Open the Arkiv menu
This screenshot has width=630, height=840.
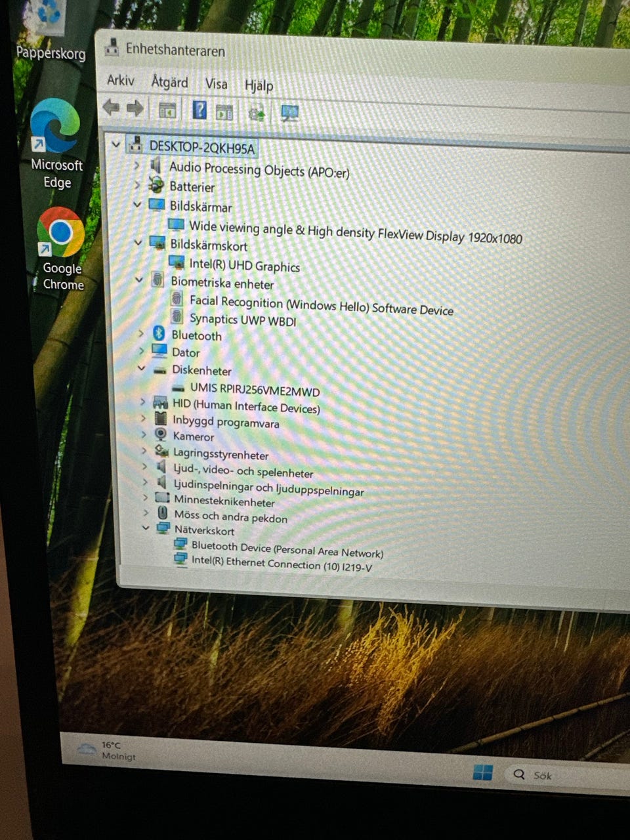(121, 80)
